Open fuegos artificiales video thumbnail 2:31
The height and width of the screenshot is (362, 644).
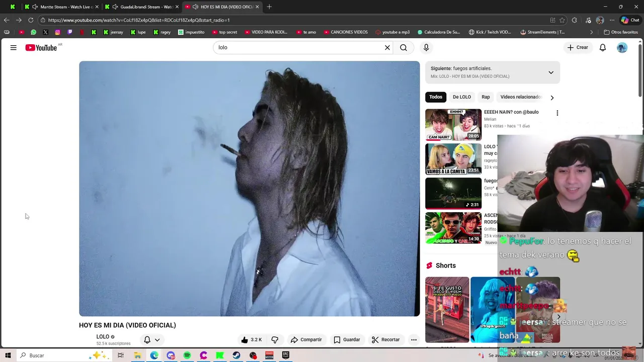pyautogui.click(x=453, y=194)
